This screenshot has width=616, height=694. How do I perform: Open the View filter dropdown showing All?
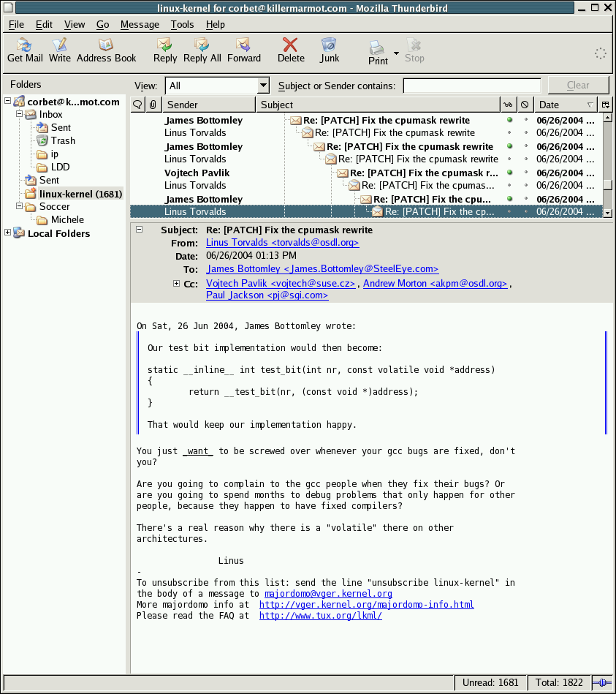click(216, 85)
